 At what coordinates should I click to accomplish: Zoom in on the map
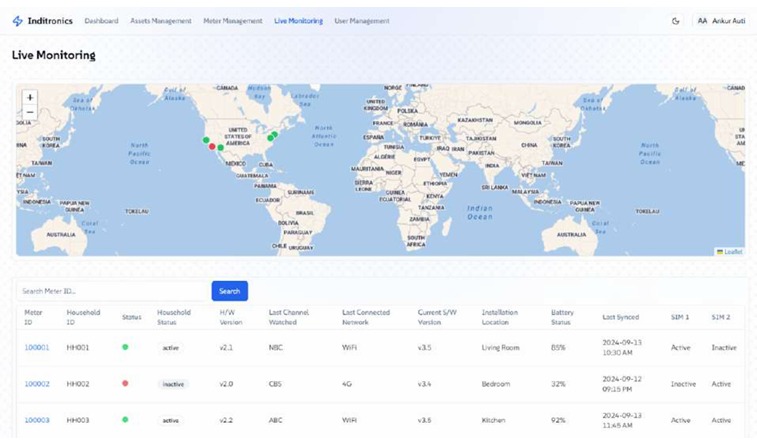tap(30, 97)
